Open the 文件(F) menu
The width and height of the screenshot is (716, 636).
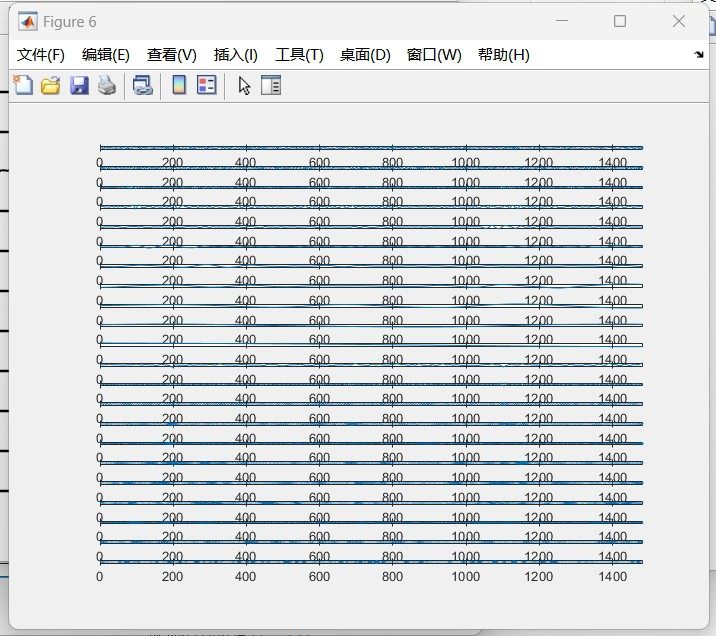click(x=41, y=55)
